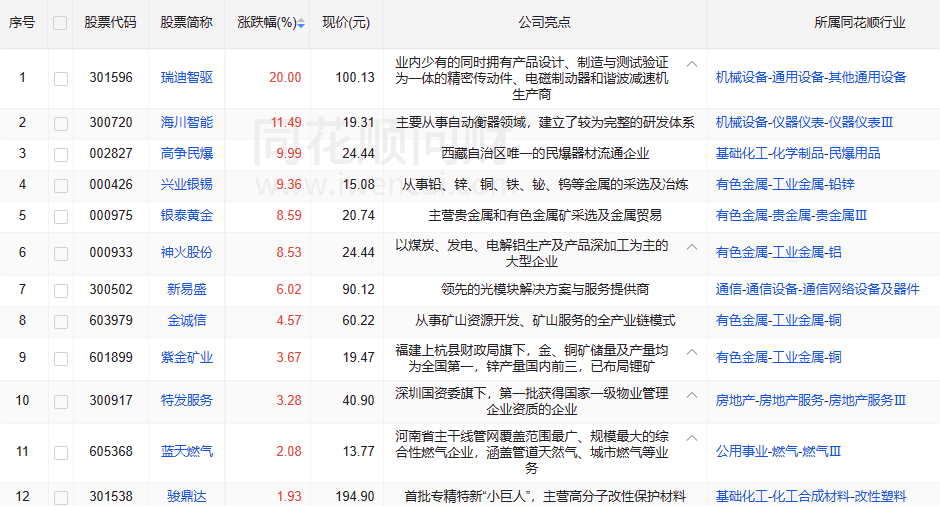Sort by 涨跌幅(%) arrow icon
Image resolution: width=940 pixels, height=506 pixels.
301,23
